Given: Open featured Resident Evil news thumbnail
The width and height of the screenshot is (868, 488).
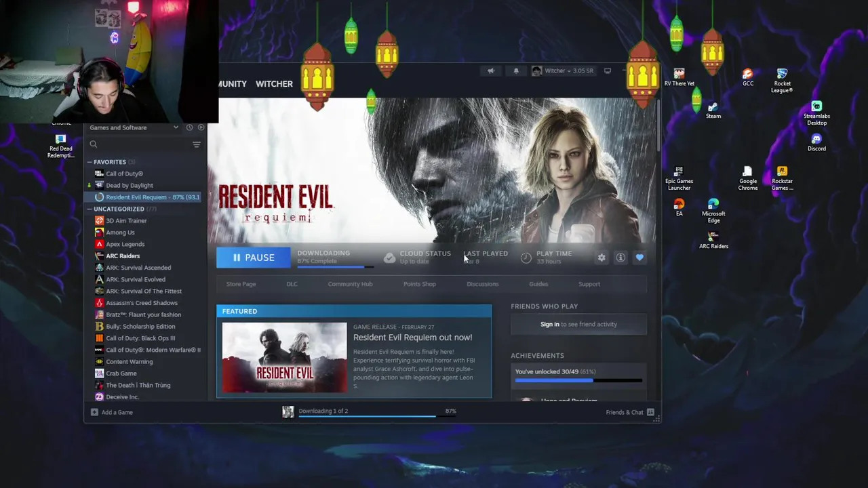Looking at the screenshot, I should click(284, 357).
